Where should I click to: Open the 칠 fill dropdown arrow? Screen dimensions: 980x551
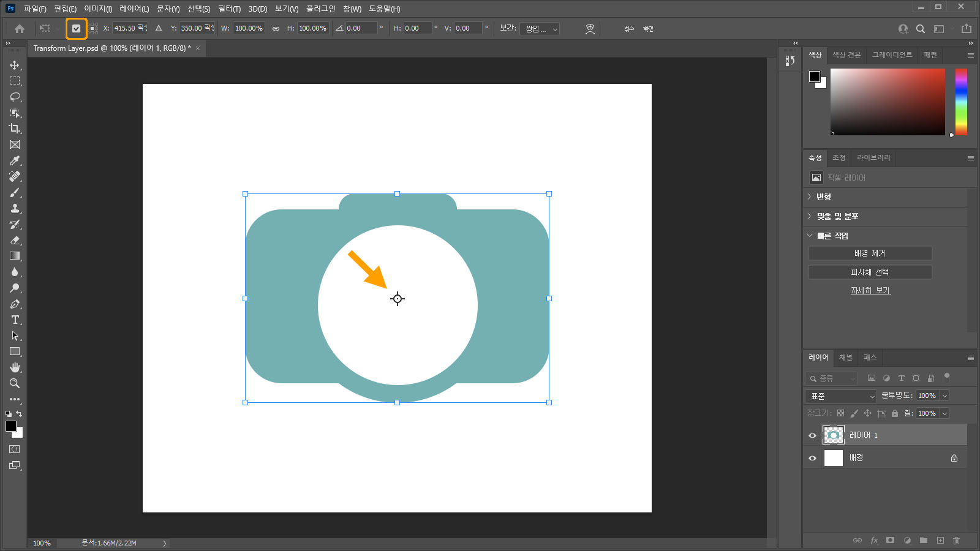click(944, 413)
